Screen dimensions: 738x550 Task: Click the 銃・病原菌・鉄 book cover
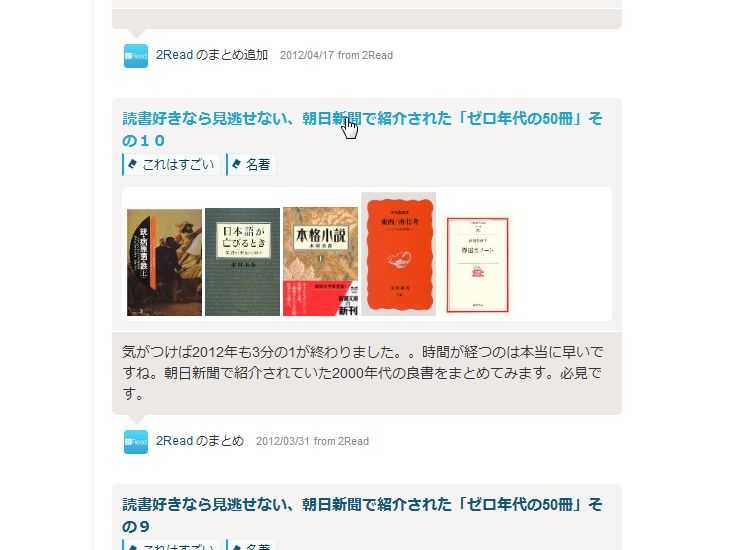[164, 262]
